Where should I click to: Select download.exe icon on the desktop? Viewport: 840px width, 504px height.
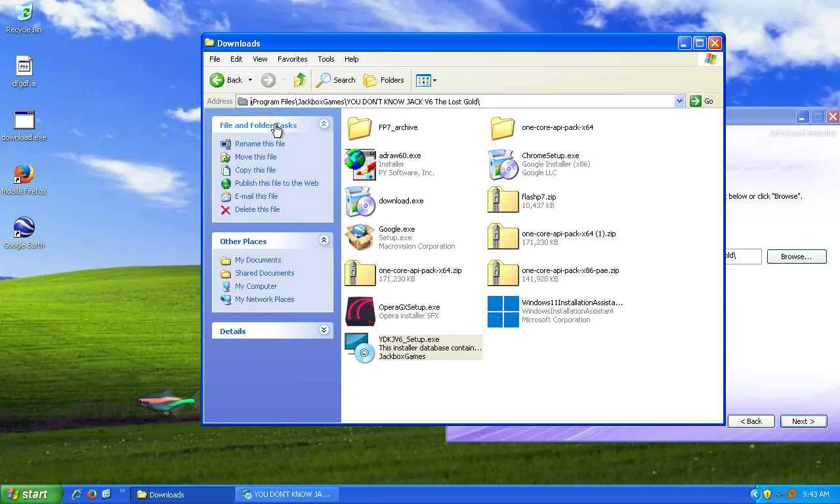tap(24, 121)
